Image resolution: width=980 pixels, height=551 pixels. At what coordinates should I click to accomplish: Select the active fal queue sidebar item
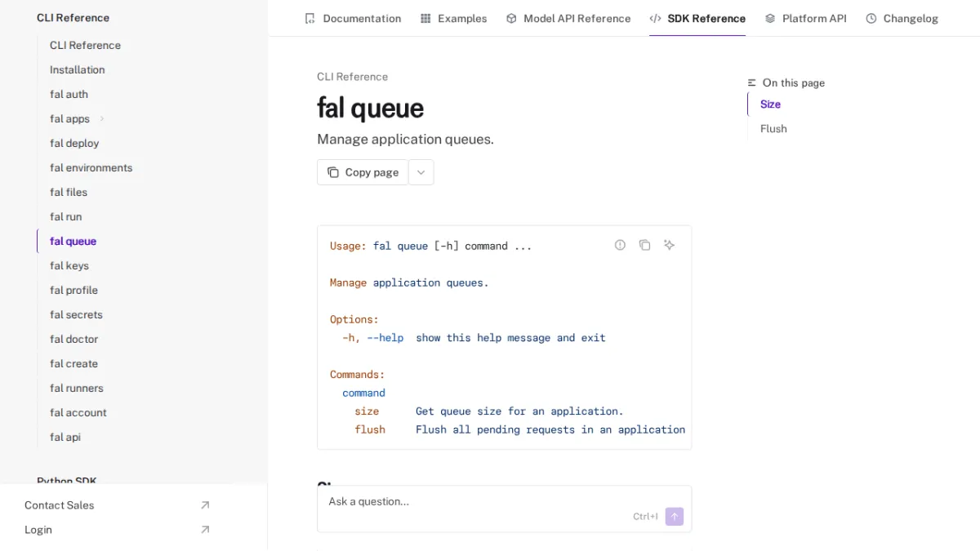(x=73, y=241)
